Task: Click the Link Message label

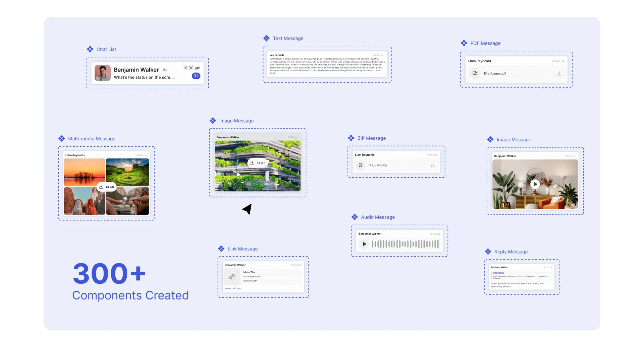Action: [x=243, y=249]
